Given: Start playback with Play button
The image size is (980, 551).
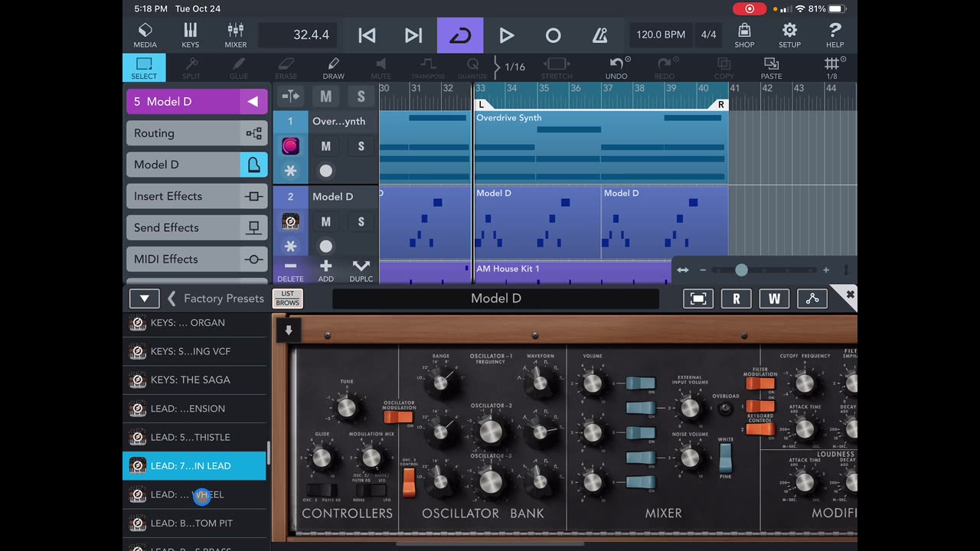Looking at the screenshot, I should click(x=506, y=35).
